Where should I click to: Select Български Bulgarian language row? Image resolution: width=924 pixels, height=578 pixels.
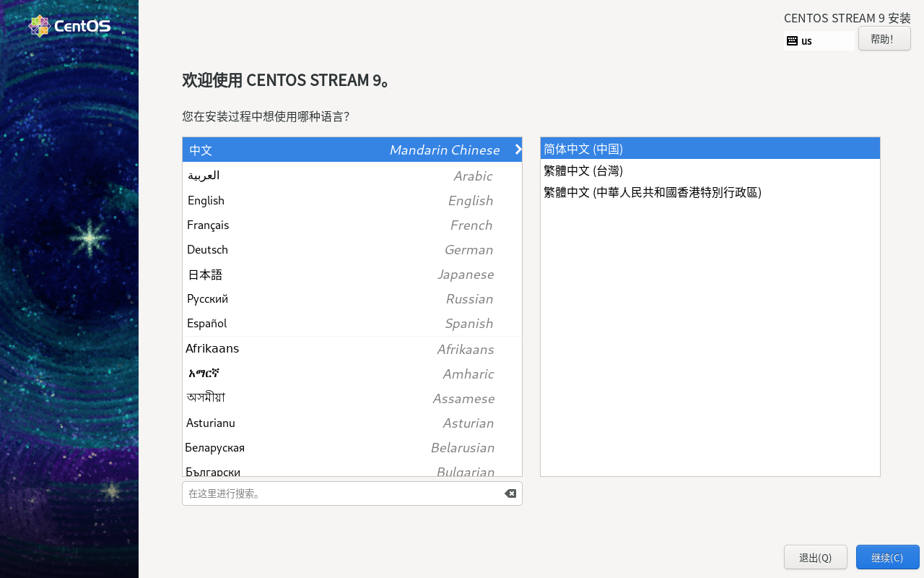coord(352,468)
